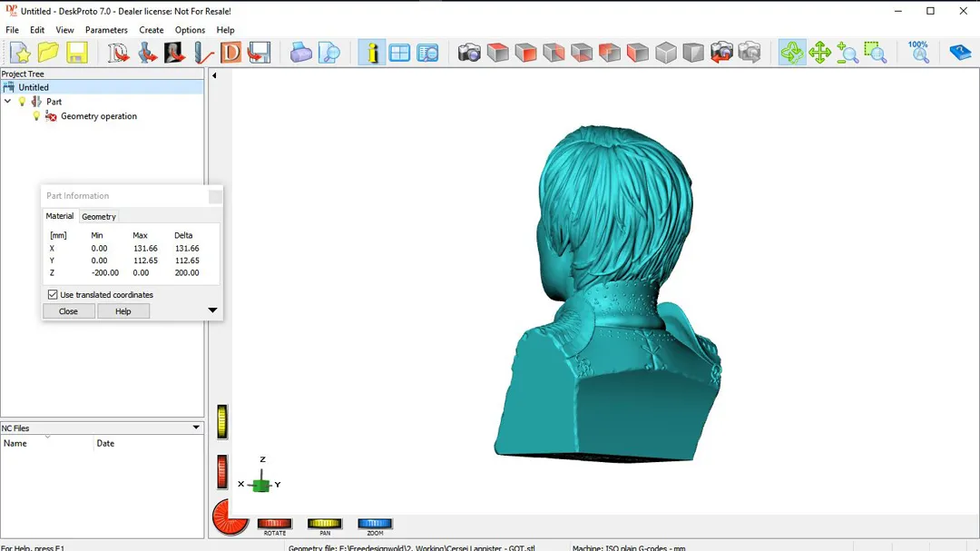The height and width of the screenshot is (551, 980).
Task: Click the yellow PAN thumbwheel
Action: click(324, 524)
